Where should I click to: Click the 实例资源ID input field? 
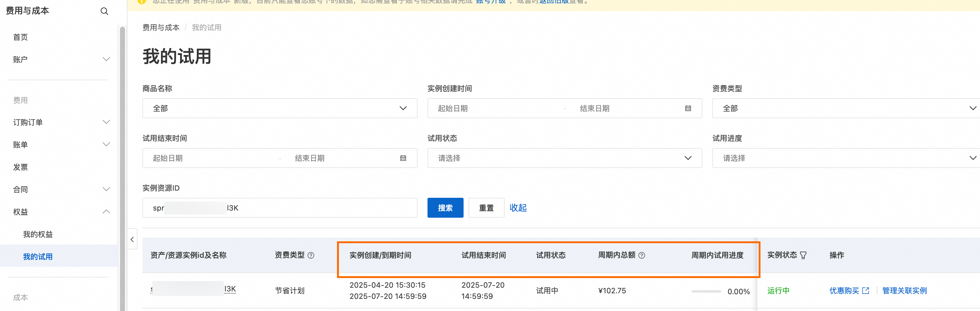280,208
